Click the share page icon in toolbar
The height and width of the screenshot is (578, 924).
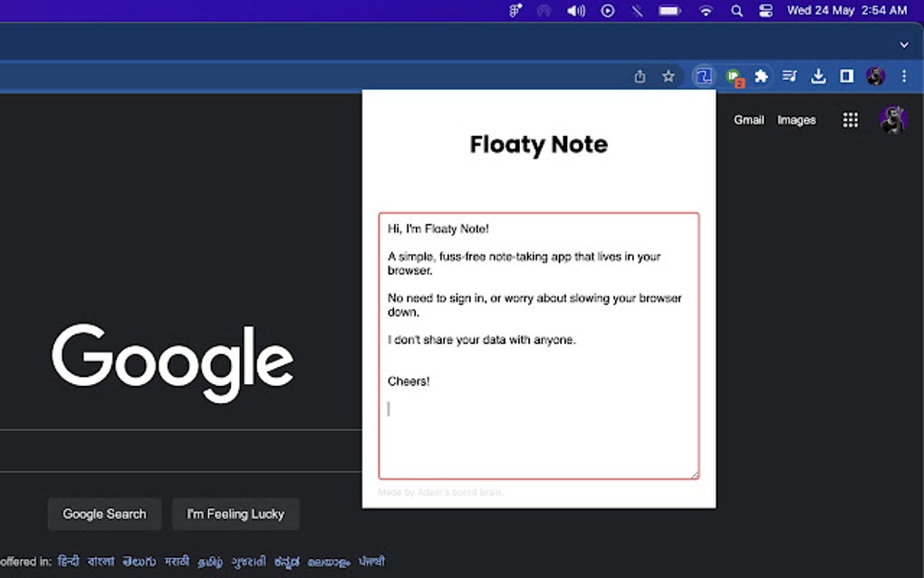(640, 76)
